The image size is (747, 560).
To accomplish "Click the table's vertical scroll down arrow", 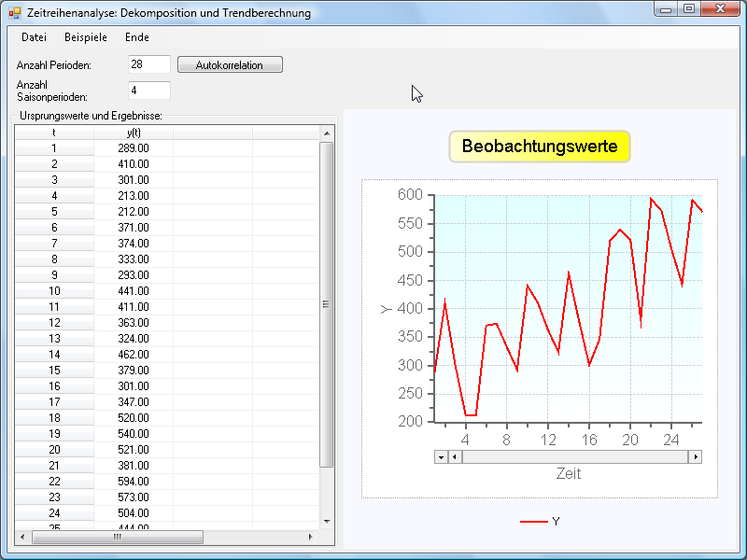I will 327,521.
